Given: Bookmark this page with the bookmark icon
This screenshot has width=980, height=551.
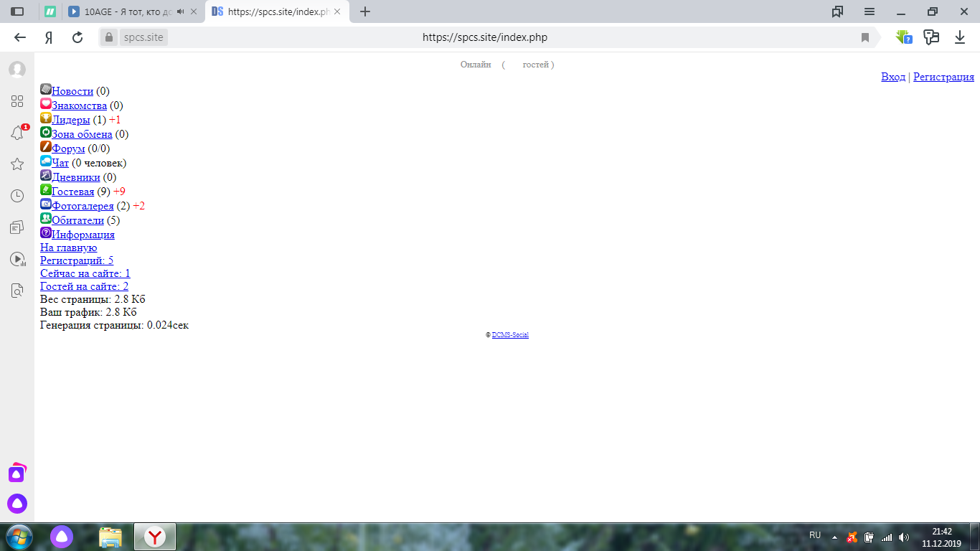Looking at the screenshot, I should (865, 37).
